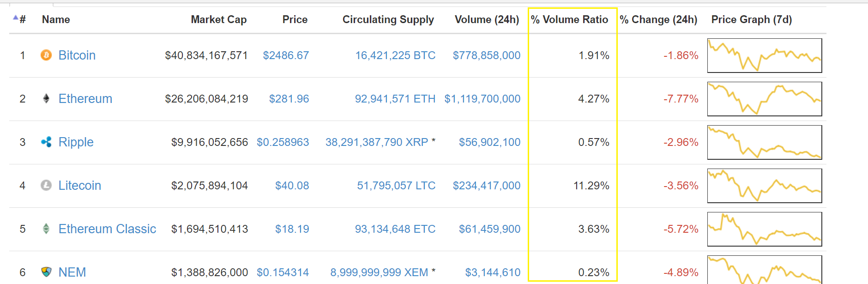
Task: Open the Bitcoin name link
Action: click(x=77, y=55)
